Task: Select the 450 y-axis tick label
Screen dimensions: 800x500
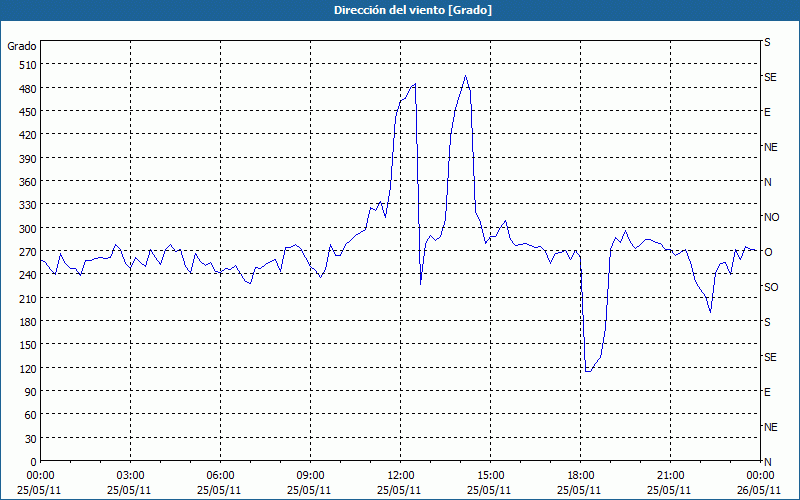Action: [x=28, y=112]
